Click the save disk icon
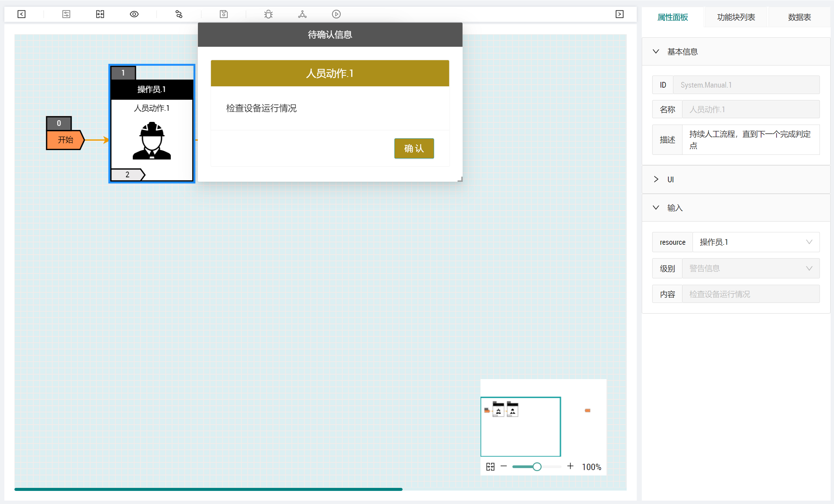The width and height of the screenshot is (834, 504). pyautogui.click(x=223, y=14)
